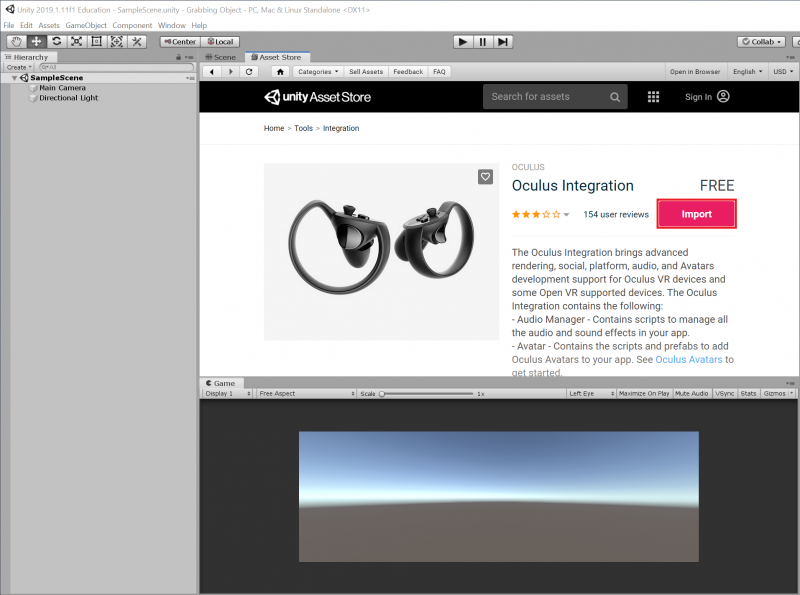Open the Left Eye dropdown
The height and width of the screenshot is (595, 800).
coord(591,393)
